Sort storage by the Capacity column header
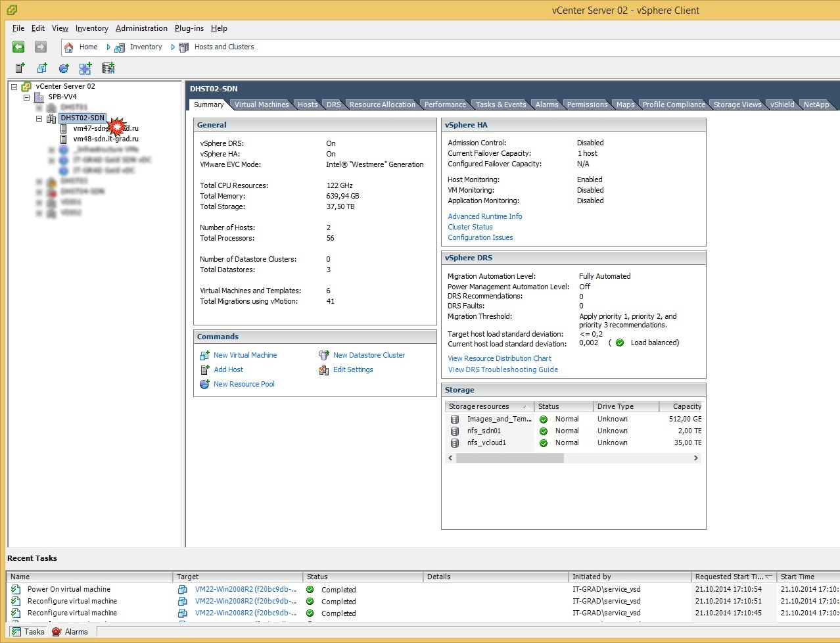 [680, 407]
